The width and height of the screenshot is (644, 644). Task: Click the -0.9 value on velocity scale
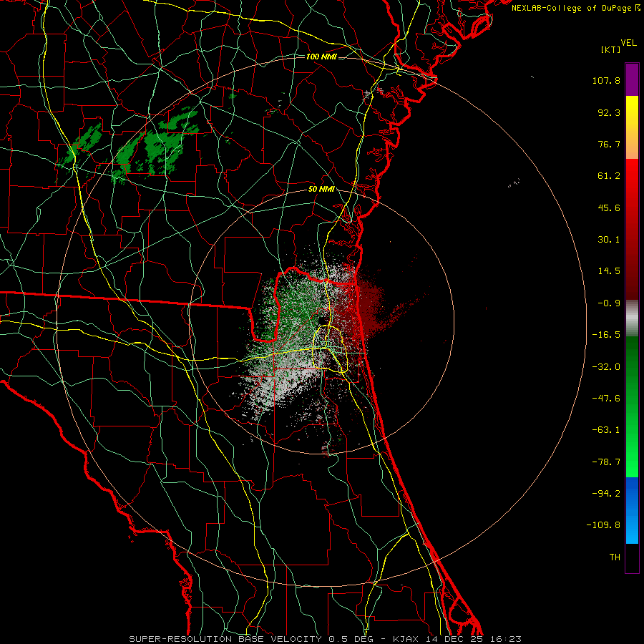click(x=609, y=303)
